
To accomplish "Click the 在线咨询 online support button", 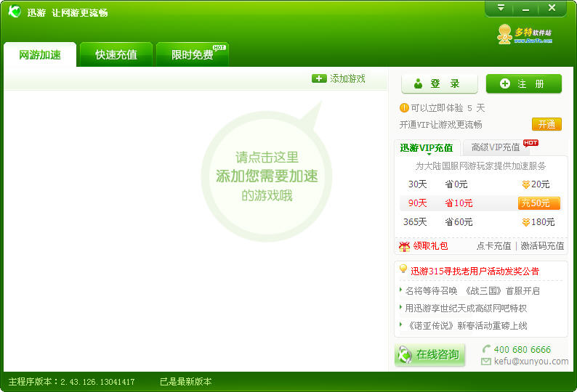I will pyautogui.click(x=429, y=355).
